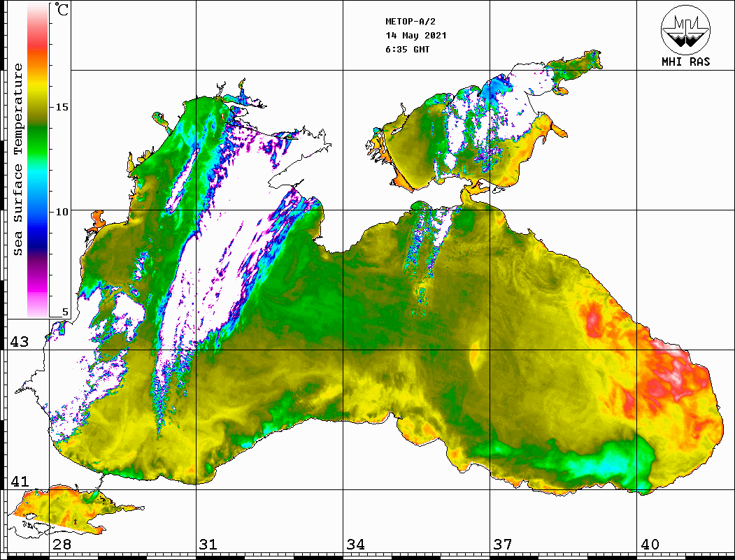Viewport: 735px width, 560px height.
Task: Click the 15 value on the temperature scale
Action: pyautogui.click(x=62, y=107)
